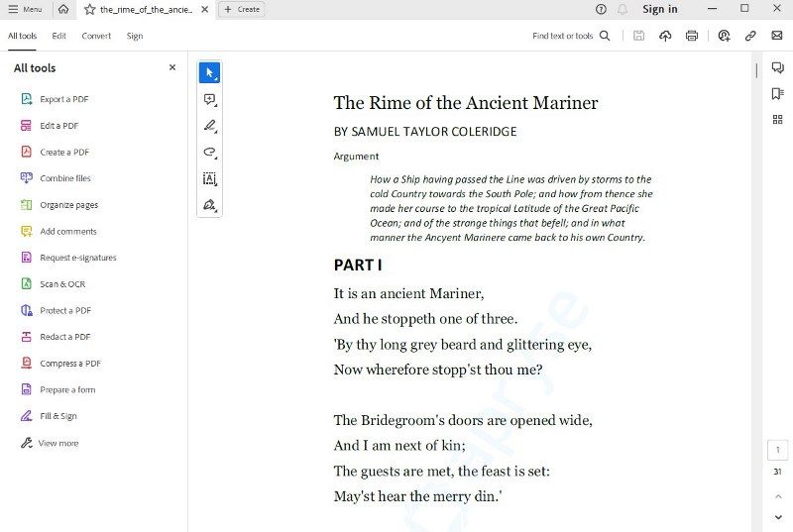Send the file by email envelope icon

coord(777,36)
